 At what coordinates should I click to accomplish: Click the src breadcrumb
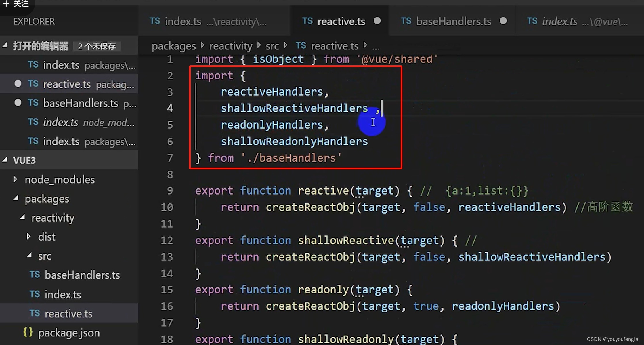pos(272,46)
